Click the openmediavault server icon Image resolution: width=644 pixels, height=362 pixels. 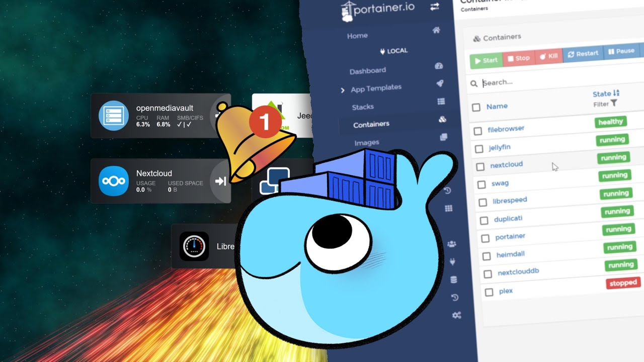tap(114, 116)
